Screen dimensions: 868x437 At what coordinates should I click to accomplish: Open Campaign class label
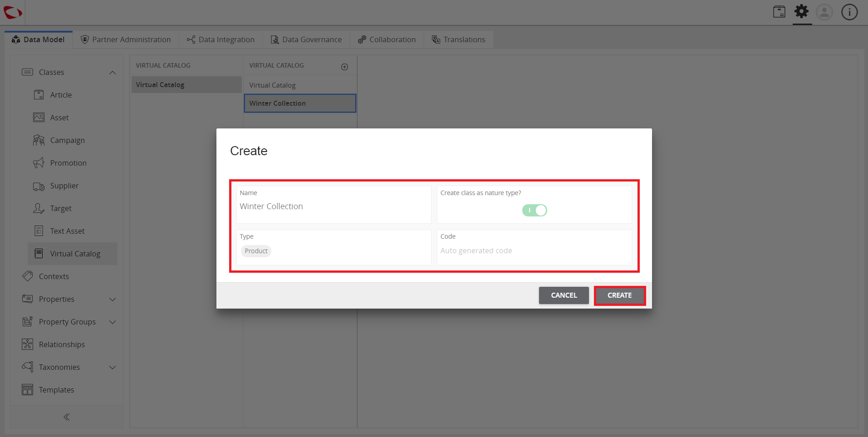coord(68,140)
